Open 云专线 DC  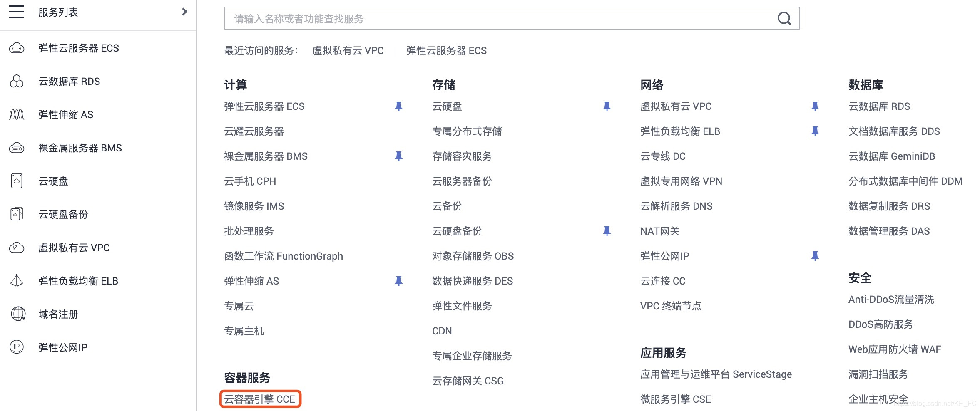(x=663, y=156)
